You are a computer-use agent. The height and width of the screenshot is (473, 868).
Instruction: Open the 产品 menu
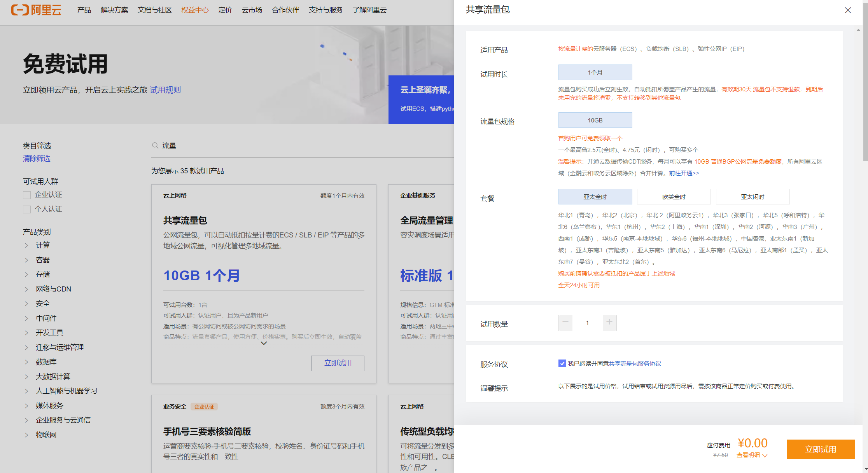pyautogui.click(x=84, y=10)
